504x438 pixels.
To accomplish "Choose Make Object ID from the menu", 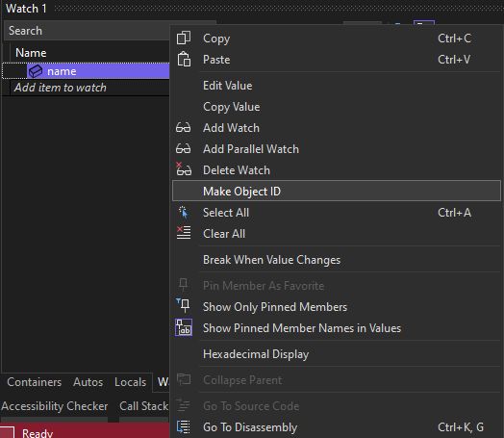I will point(337,191).
